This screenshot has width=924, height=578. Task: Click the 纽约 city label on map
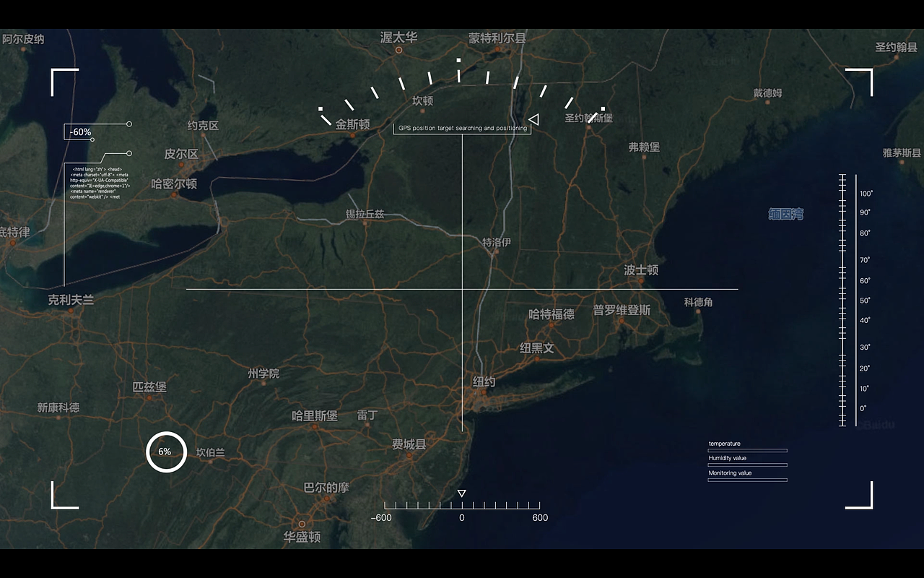484,381
